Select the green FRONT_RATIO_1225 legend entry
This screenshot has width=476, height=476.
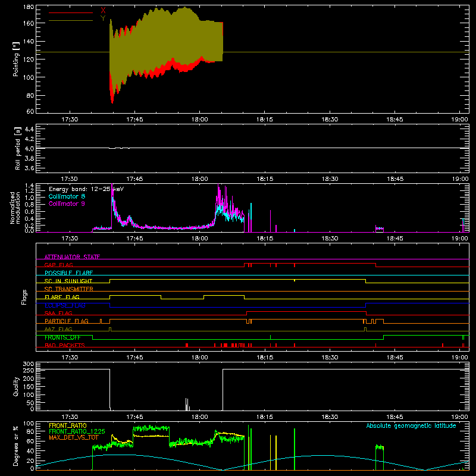click(77, 431)
